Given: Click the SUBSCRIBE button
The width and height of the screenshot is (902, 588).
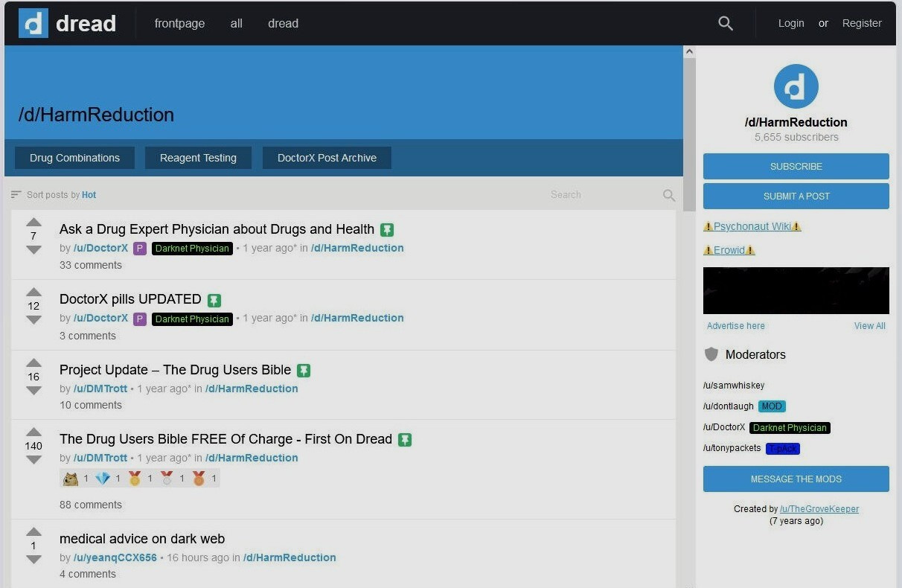Looking at the screenshot, I should click(x=796, y=166).
